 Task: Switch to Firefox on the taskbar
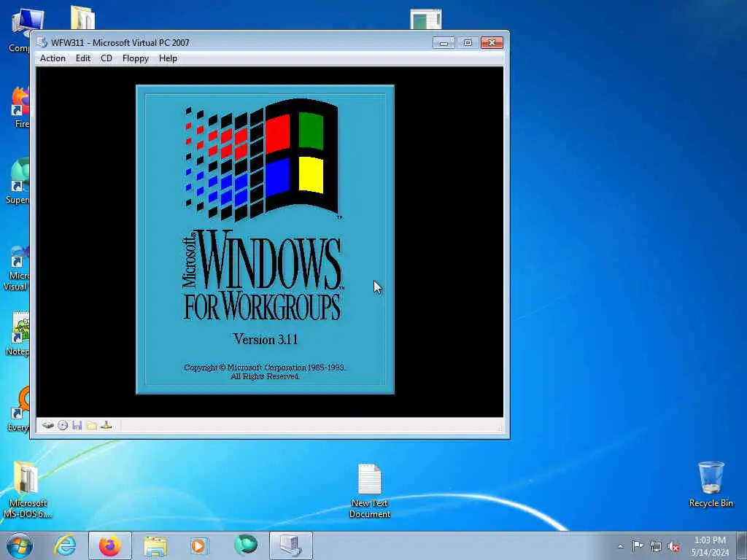(x=110, y=545)
